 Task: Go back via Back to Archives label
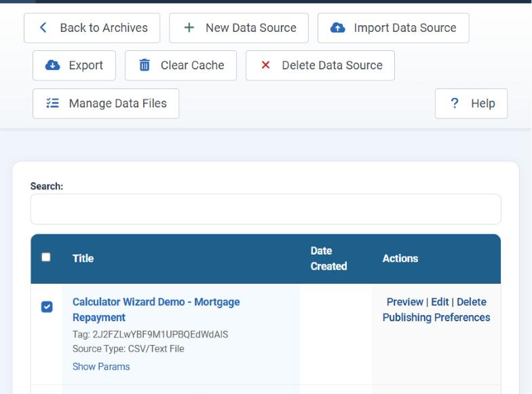point(104,27)
